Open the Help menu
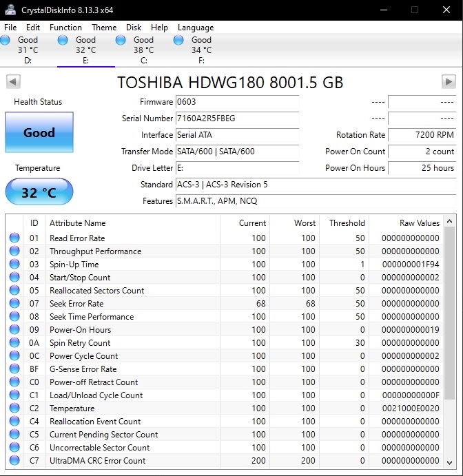This screenshot has height=476, width=463. coord(159,28)
